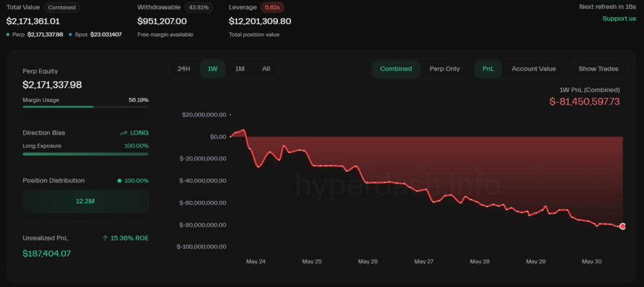Click the $12,201,309.80 position value

(x=260, y=21)
